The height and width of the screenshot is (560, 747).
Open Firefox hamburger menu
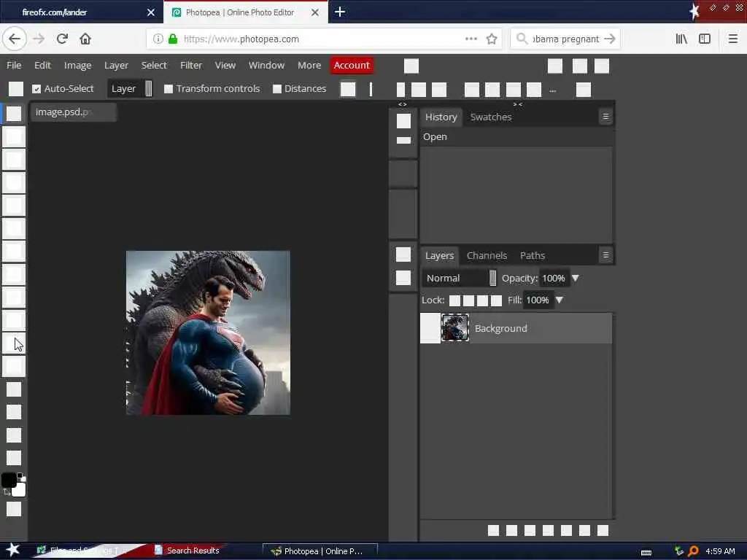click(x=733, y=39)
